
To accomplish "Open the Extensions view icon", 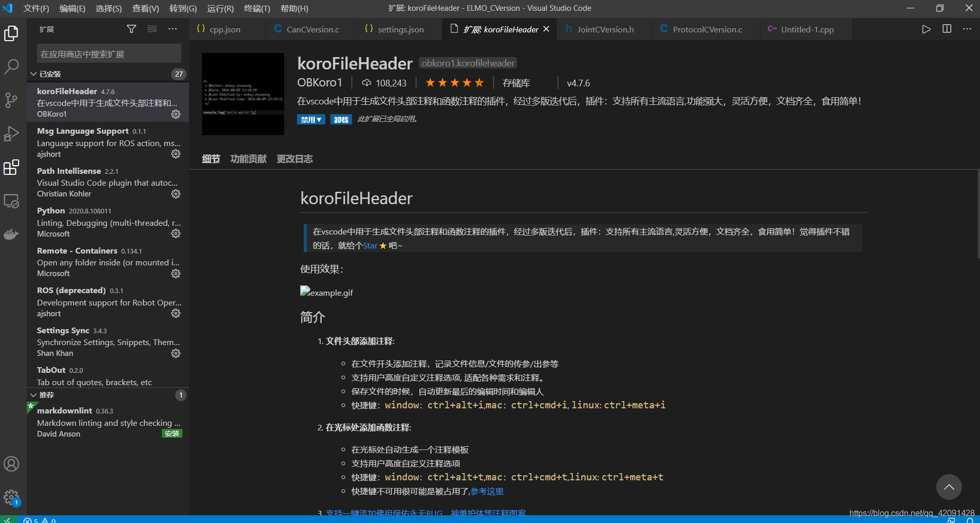I will tap(11, 167).
